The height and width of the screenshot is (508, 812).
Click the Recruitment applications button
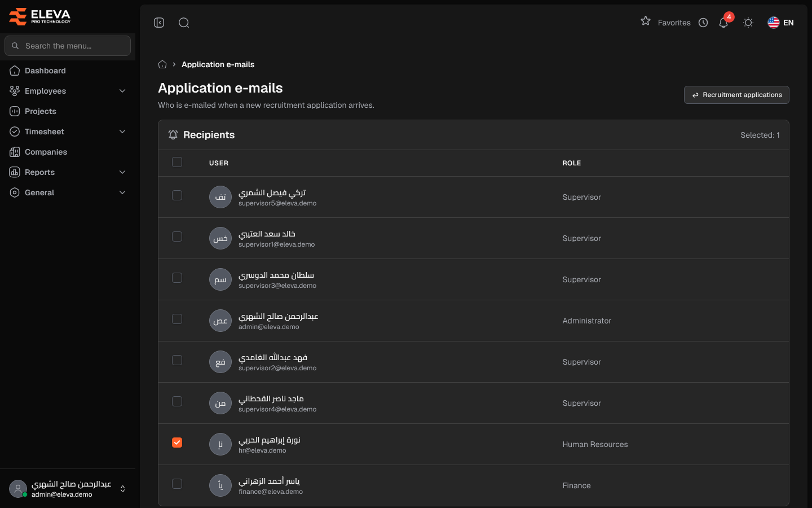tap(736, 95)
